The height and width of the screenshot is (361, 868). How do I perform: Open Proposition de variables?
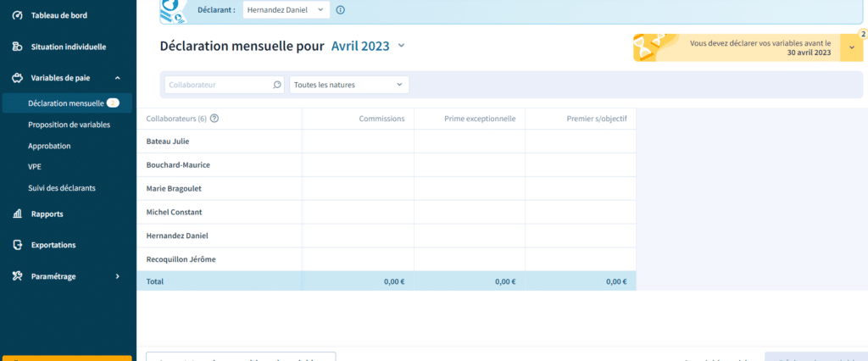[x=70, y=125]
